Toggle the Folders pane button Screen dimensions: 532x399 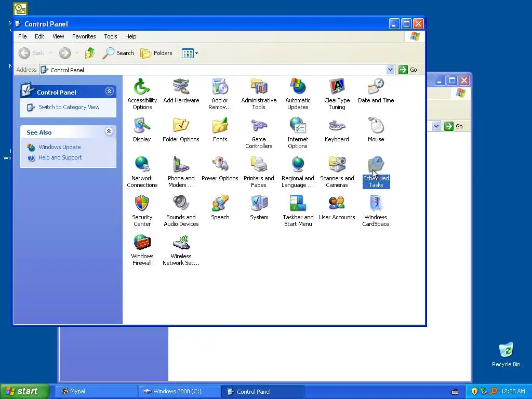(156, 53)
